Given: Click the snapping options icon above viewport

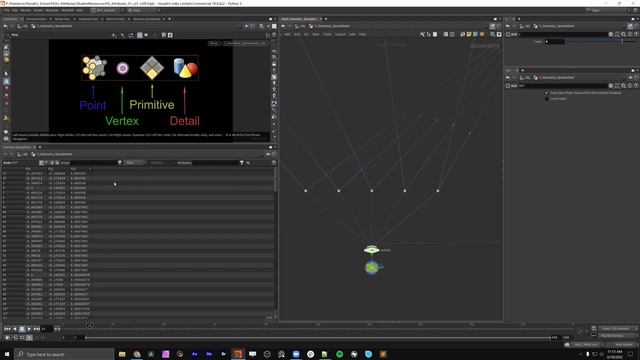Looking at the screenshot, I should [131, 35].
